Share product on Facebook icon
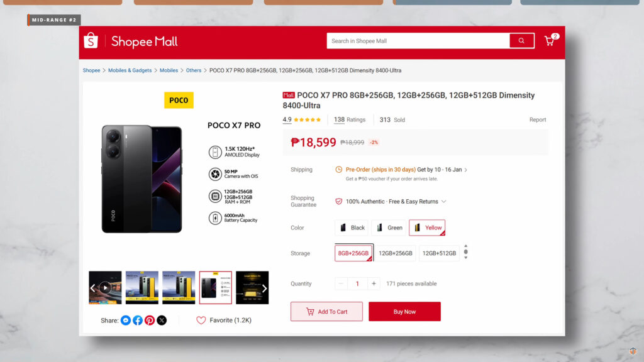Image resolution: width=644 pixels, height=362 pixels. [138, 321]
